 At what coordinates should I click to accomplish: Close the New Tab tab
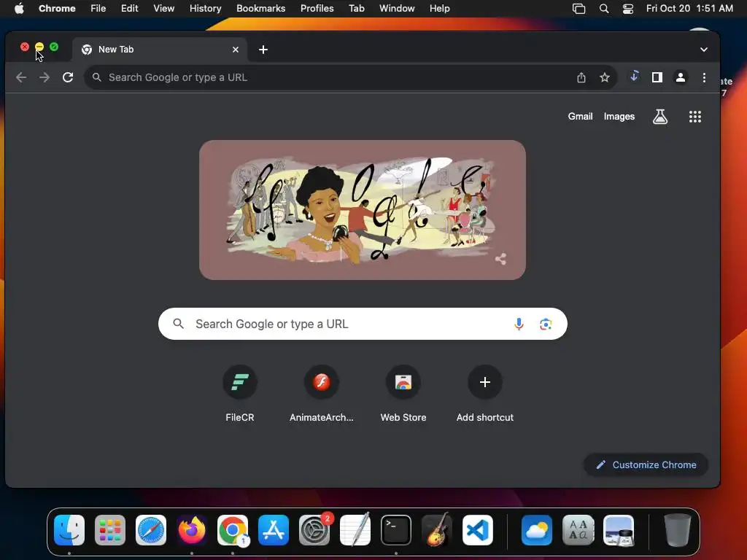[x=236, y=50]
